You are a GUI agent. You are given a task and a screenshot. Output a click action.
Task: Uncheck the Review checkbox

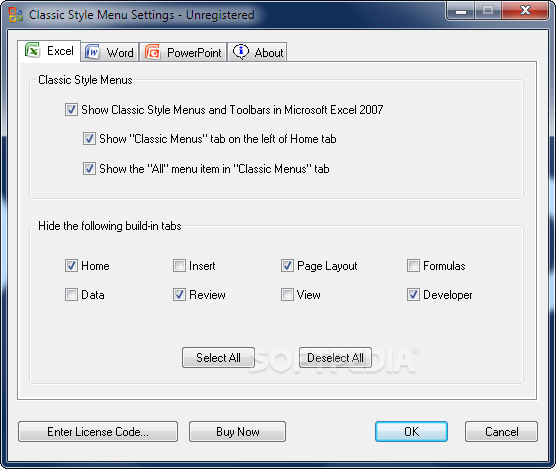pyautogui.click(x=179, y=295)
